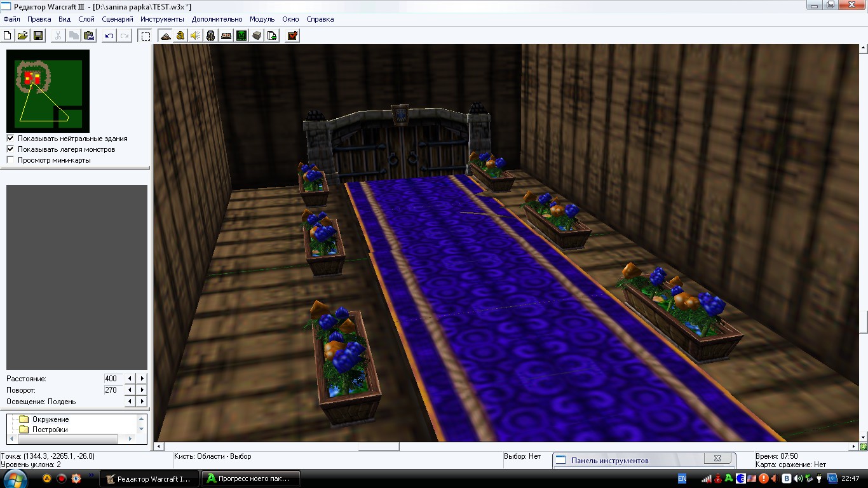Click the Copy icon in the toolbar
Viewport: 868px width, 488px height.
click(x=74, y=36)
